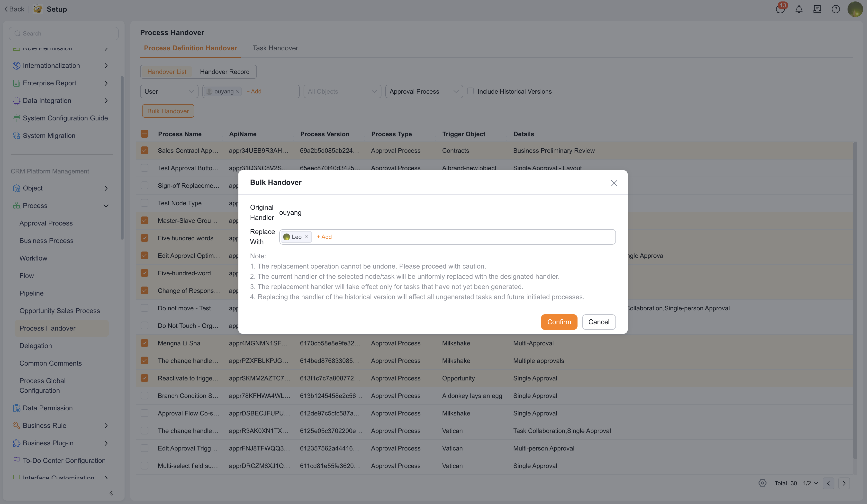Image resolution: width=867 pixels, height=504 pixels.
Task: Go Back from Setup
Action: click(14, 9)
